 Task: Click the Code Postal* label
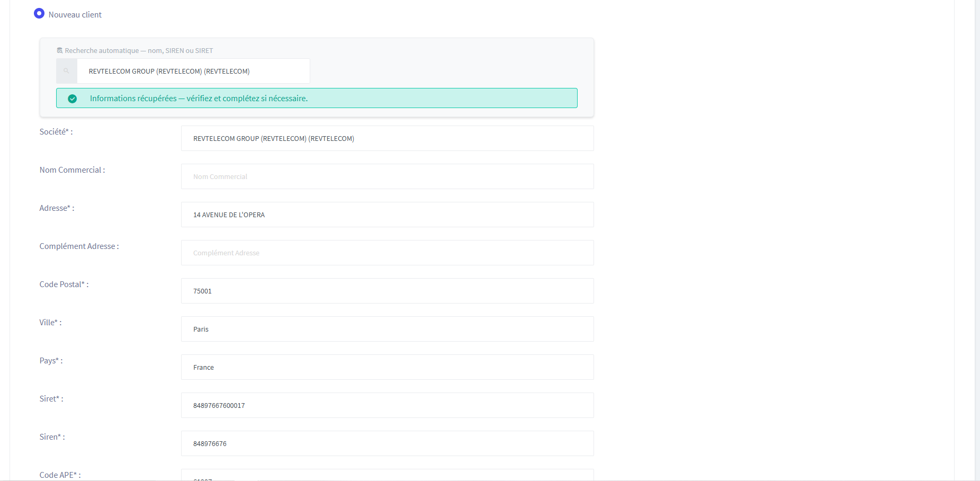tap(64, 284)
